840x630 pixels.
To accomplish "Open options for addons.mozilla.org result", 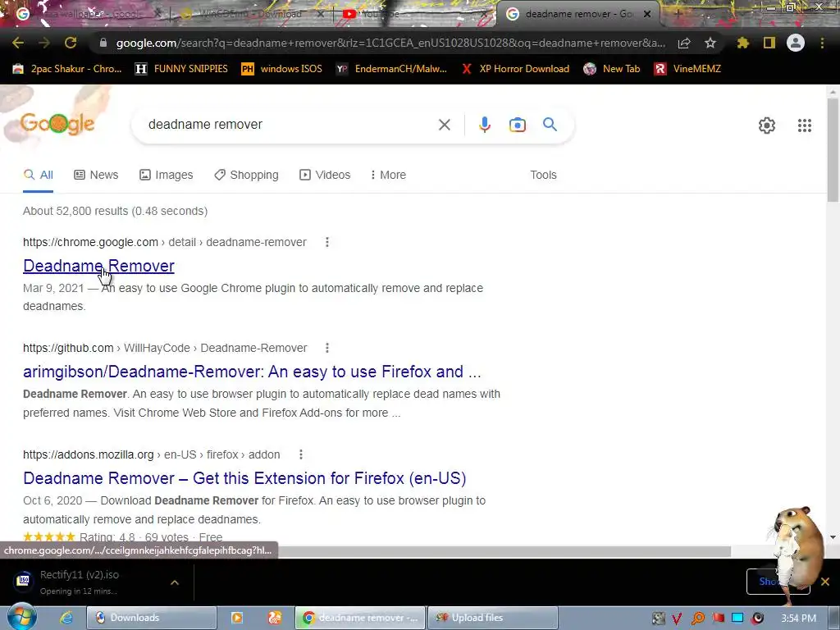I will click(301, 454).
